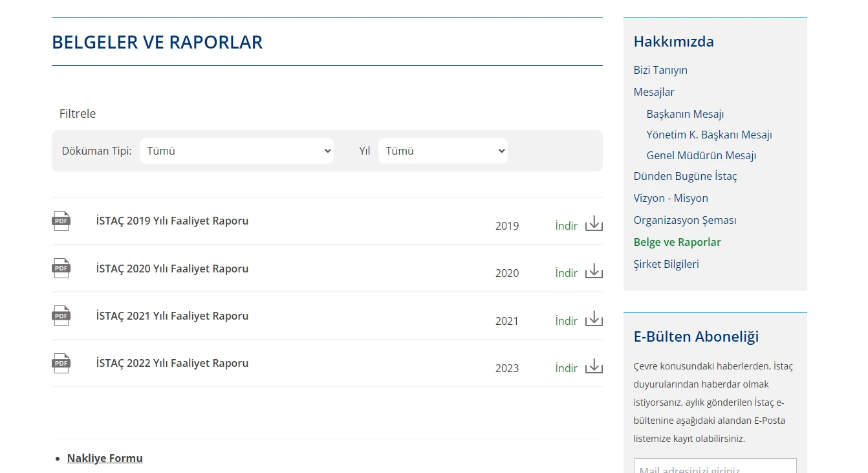The height and width of the screenshot is (473, 868).
Task: Open Şirket Bilgileri page
Action: pos(666,264)
